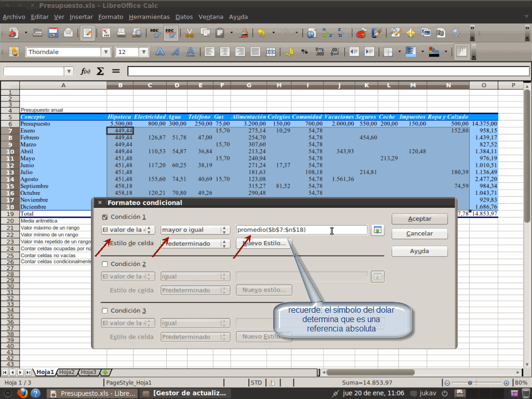Move the zoom slider handle

point(470,383)
